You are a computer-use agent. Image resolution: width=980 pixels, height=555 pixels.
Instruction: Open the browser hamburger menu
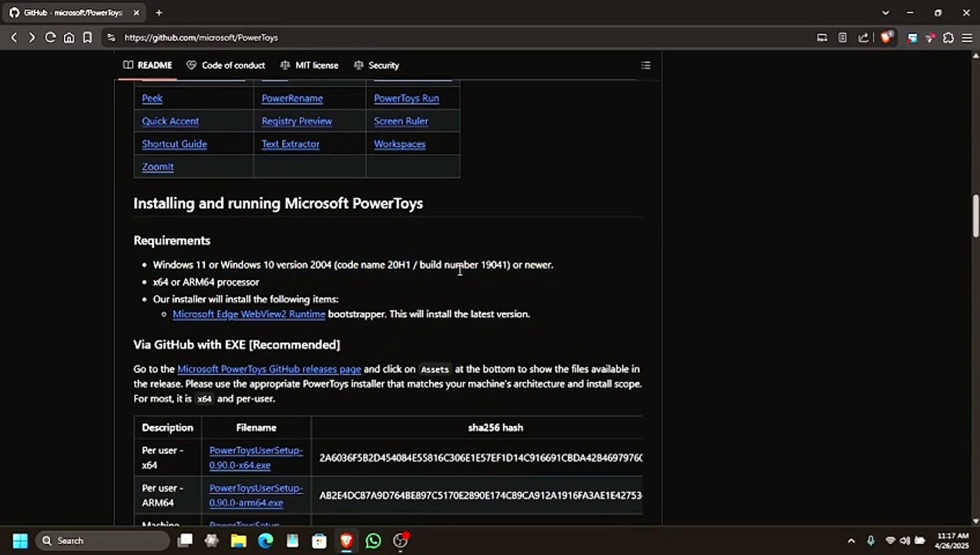pos(968,37)
